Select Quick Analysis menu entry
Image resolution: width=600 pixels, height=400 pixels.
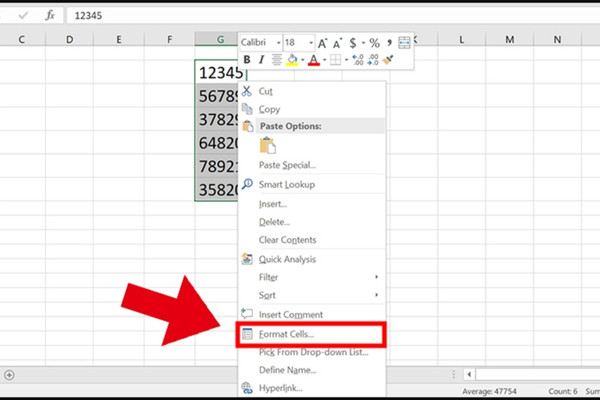click(x=312, y=259)
